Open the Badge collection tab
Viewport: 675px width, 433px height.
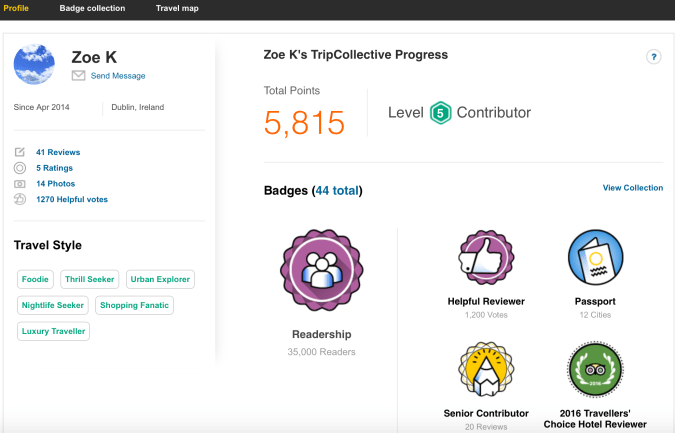(x=92, y=8)
